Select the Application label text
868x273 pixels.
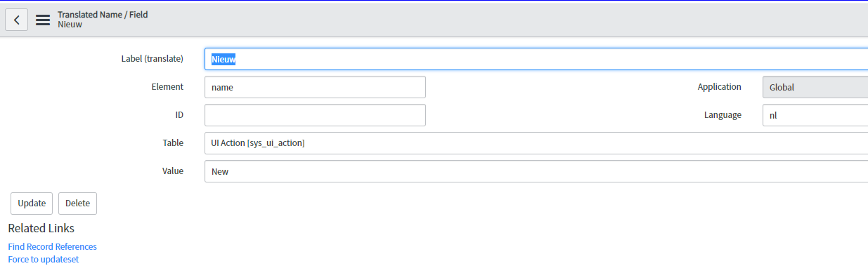pyautogui.click(x=719, y=87)
